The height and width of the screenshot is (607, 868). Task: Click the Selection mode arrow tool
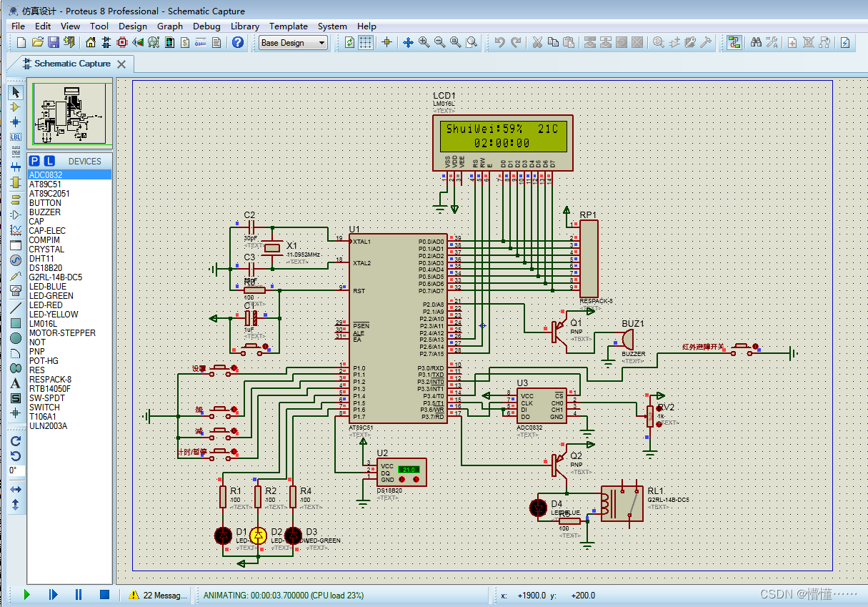(x=16, y=92)
